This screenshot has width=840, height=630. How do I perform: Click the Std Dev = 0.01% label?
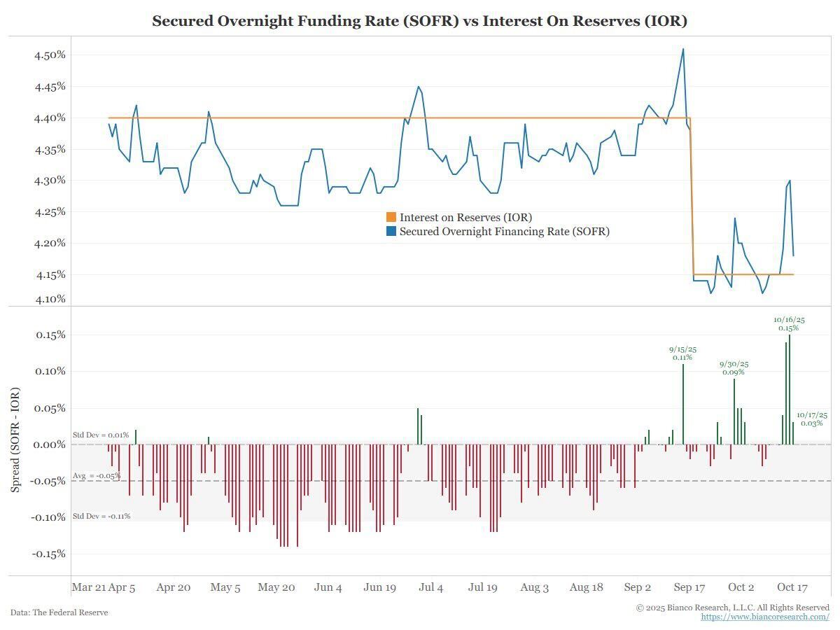tap(101, 435)
